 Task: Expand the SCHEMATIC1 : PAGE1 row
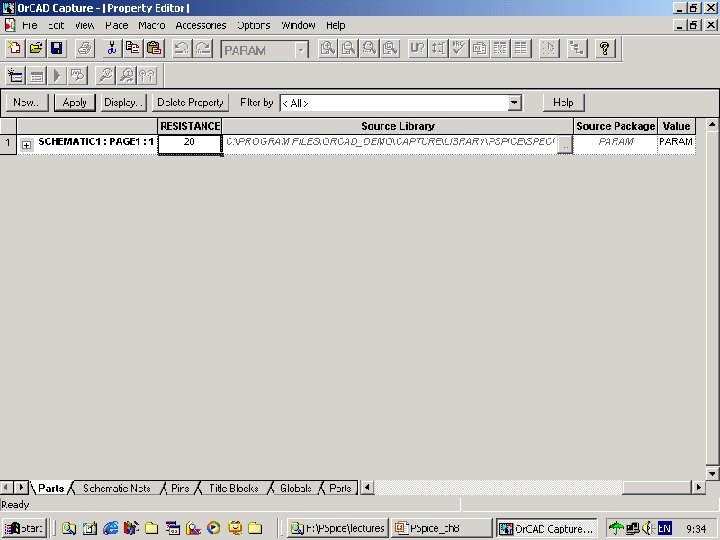pos(27,145)
